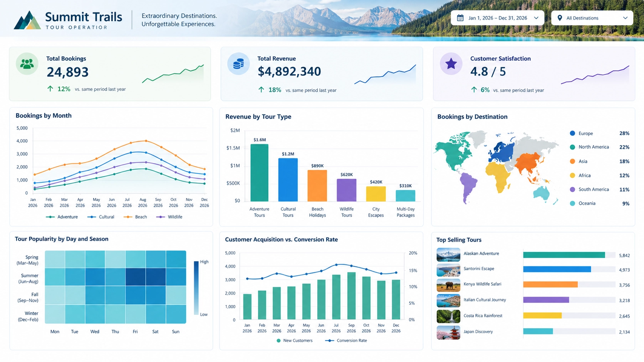Image resolution: width=644 pixels, height=362 pixels.
Task: Select the Alaskan Adventure tour thumbnail
Action: point(448,254)
